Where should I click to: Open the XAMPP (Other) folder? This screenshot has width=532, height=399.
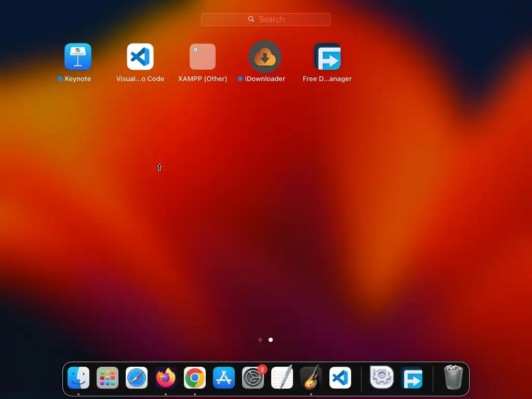203,57
